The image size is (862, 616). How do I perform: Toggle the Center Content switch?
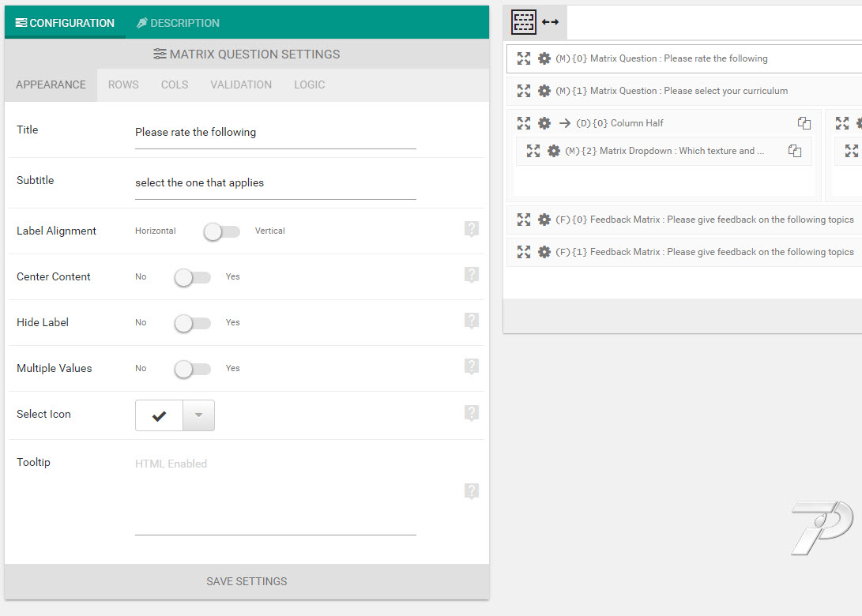(x=193, y=277)
